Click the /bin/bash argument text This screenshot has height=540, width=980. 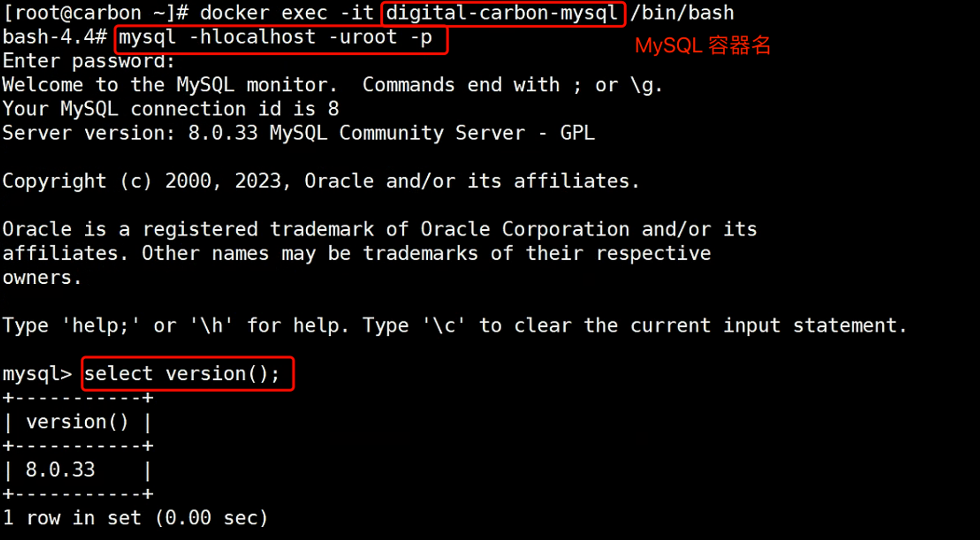tap(683, 13)
